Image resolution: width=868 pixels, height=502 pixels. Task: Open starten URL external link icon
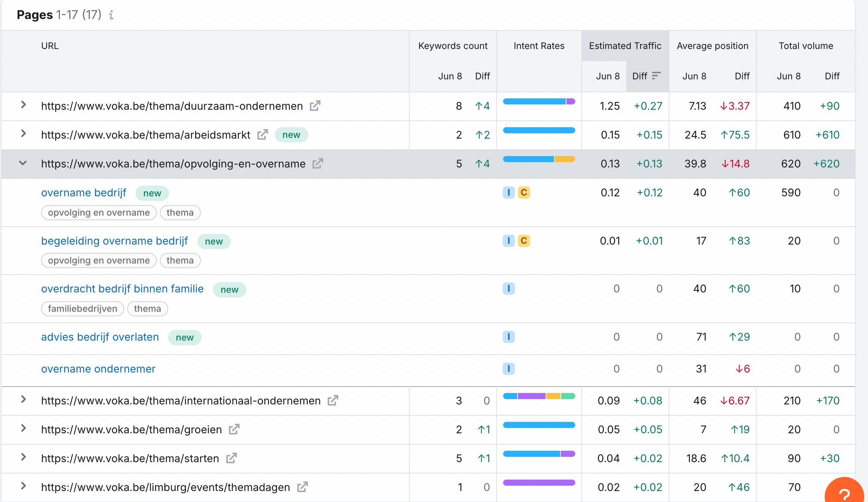coord(231,458)
